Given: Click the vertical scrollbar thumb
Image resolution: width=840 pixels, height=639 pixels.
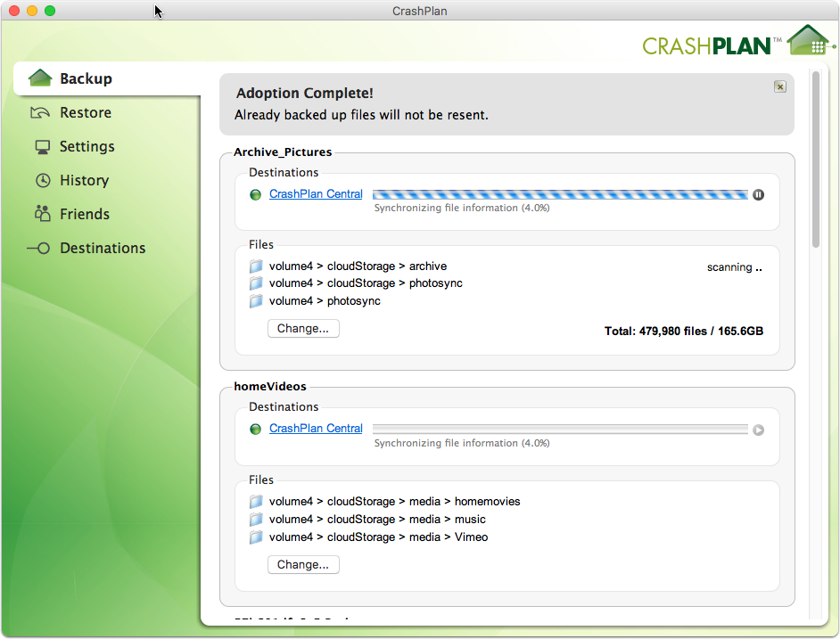Looking at the screenshot, I should [x=816, y=159].
